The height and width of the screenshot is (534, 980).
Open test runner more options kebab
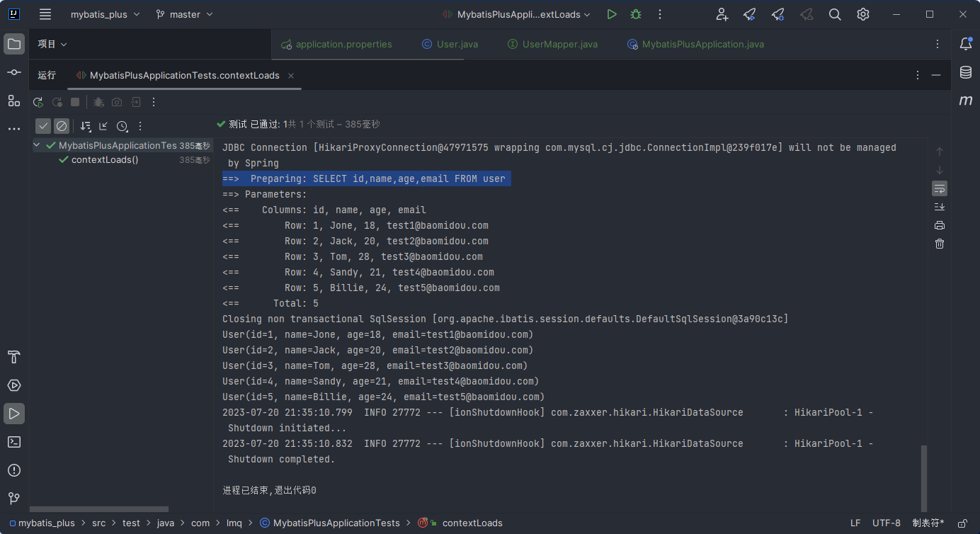pyautogui.click(x=140, y=126)
